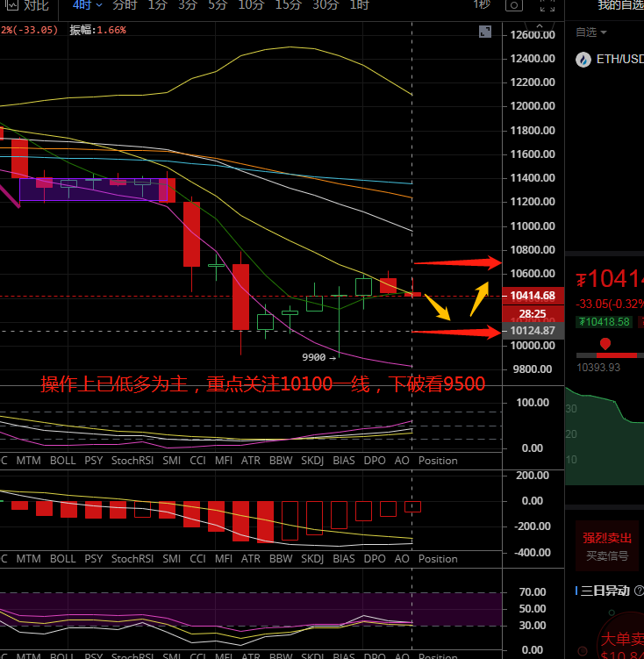Select MFI in the first indicator row
The height and width of the screenshot is (659, 644).
click(x=224, y=461)
